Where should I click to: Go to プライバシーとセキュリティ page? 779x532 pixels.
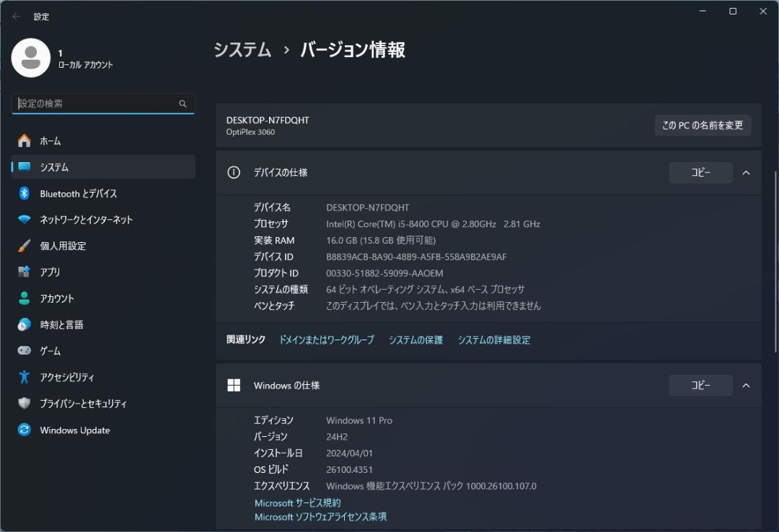tap(103, 404)
